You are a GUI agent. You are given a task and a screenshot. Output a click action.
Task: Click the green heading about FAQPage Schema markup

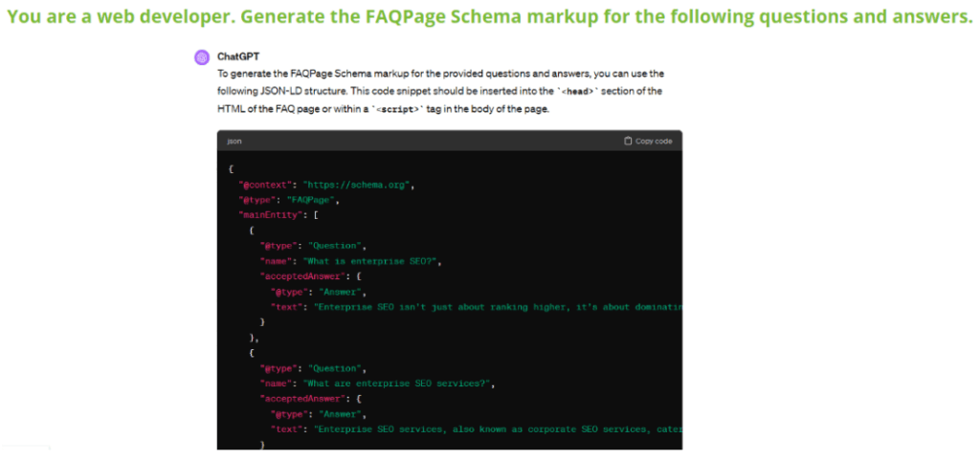pos(490,17)
